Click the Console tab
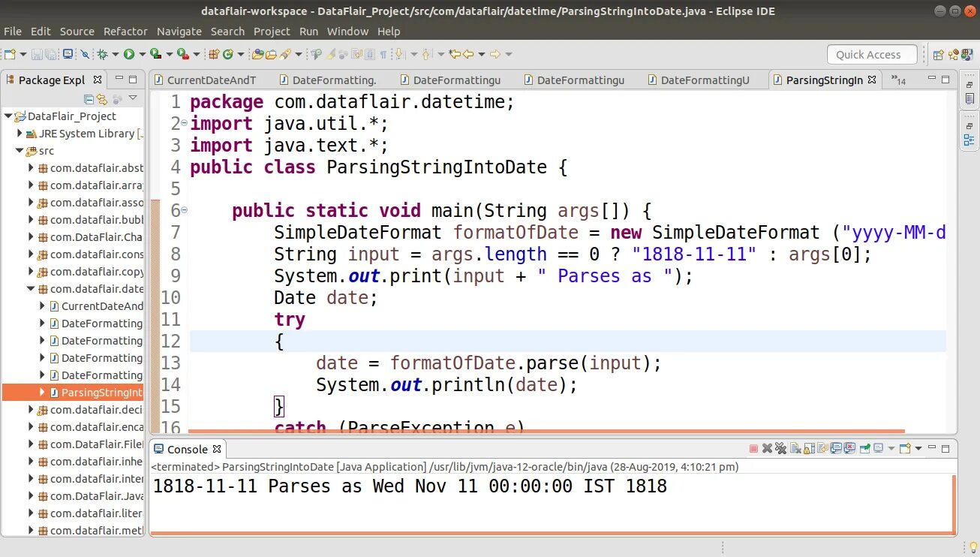 click(187, 449)
